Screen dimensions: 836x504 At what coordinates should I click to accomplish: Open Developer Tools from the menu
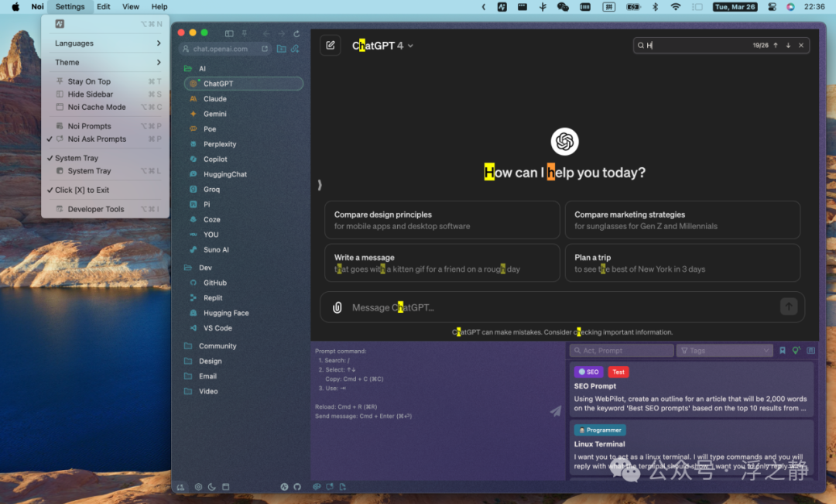pos(105,209)
